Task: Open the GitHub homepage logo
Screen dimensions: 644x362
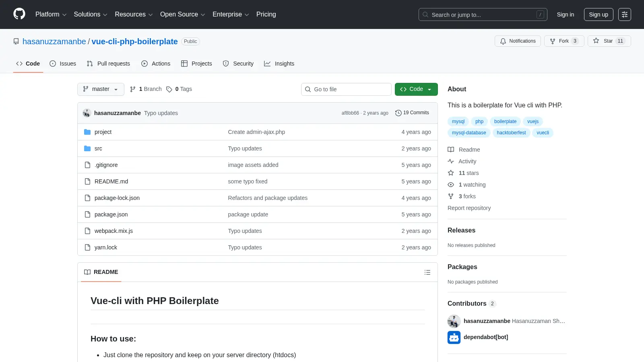Action: point(19,14)
